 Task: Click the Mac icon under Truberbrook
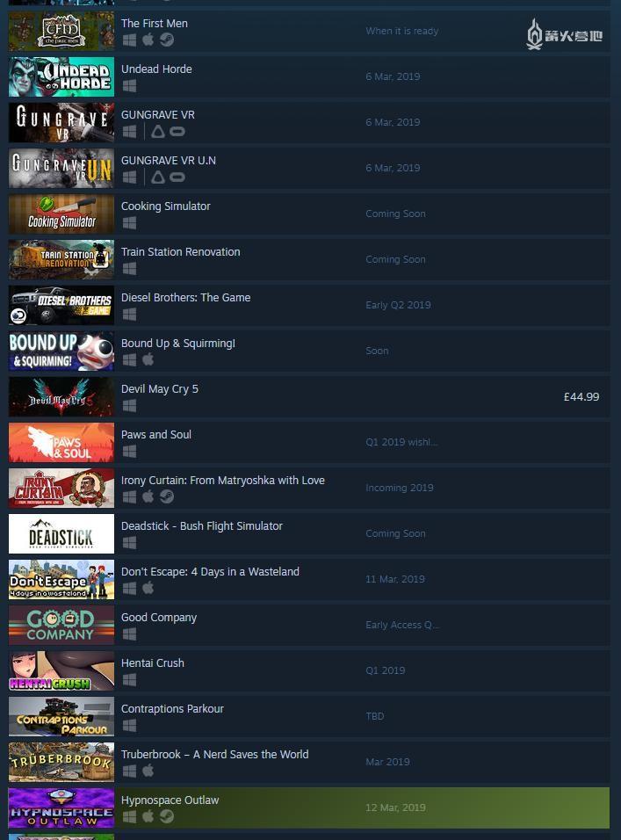(148, 771)
